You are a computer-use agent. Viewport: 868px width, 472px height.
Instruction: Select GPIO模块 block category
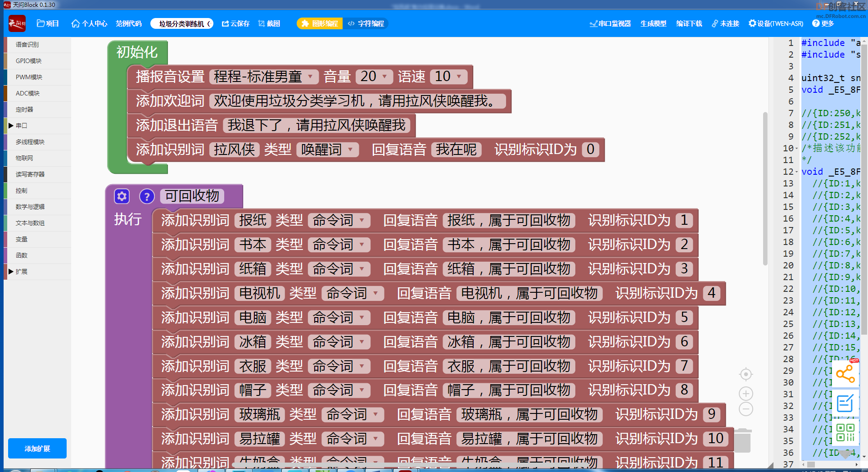click(x=38, y=61)
